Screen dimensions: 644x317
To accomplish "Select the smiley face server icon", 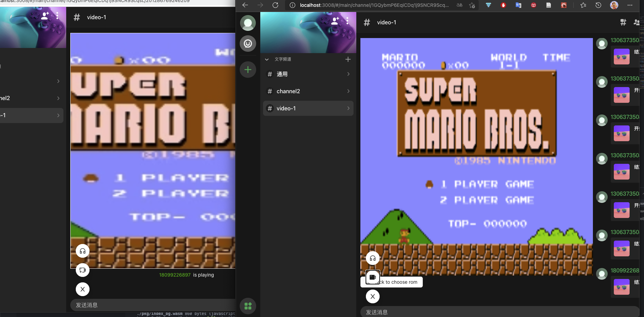I will click(248, 44).
